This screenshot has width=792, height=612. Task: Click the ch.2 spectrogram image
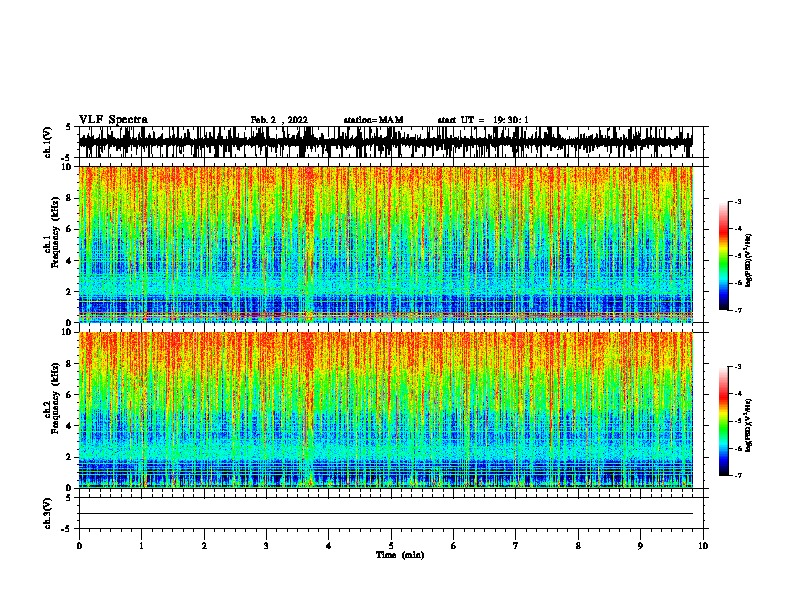[385, 410]
